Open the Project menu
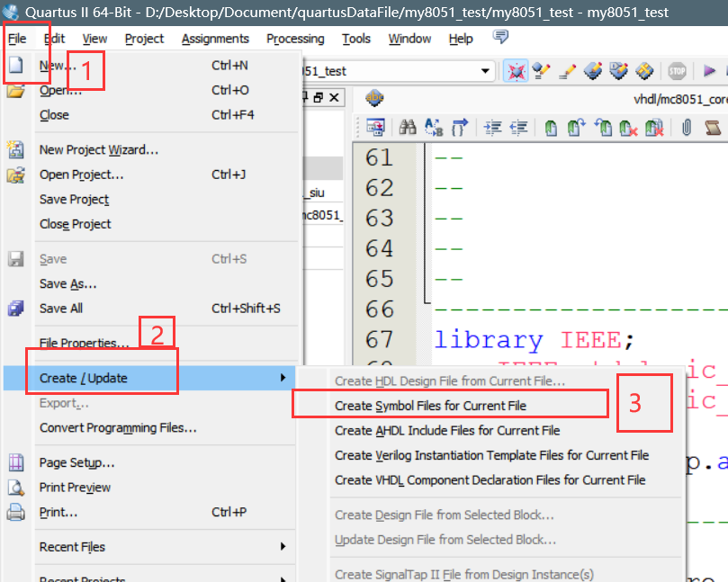Screen dimensions: 728x582 pyautogui.click(x=144, y=39)
